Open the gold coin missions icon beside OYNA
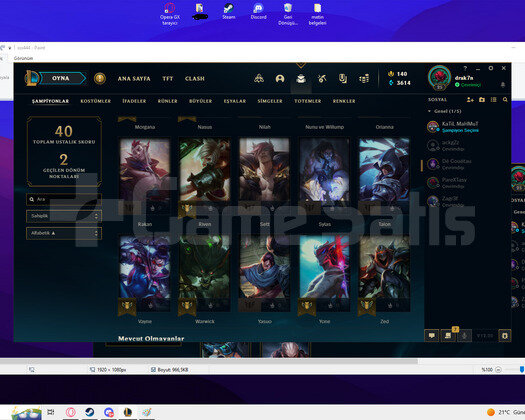 [x=100, y=78]
